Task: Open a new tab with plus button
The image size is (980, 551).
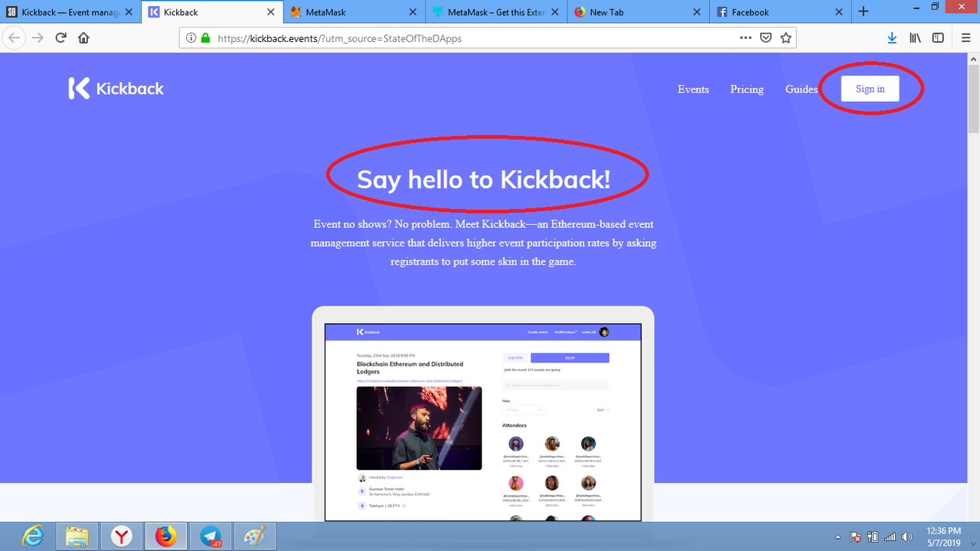Action: (864, 11)
